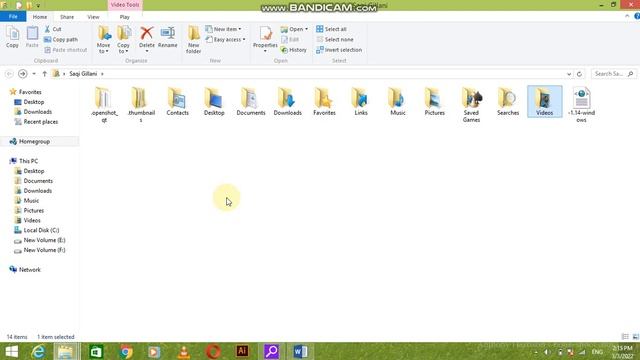Click Homegroup in the navigation pane
This screenshot has height=360, width=640.
(x=34, y=142)
